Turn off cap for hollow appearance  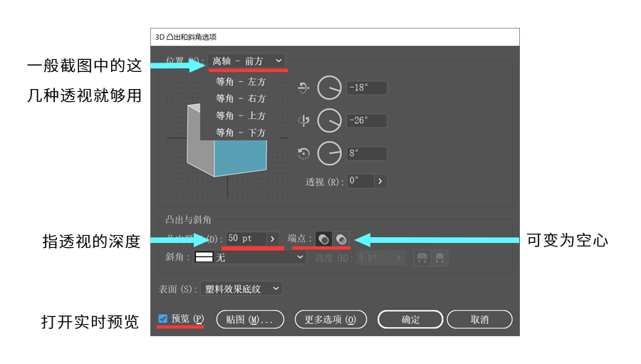click(341, 239)
